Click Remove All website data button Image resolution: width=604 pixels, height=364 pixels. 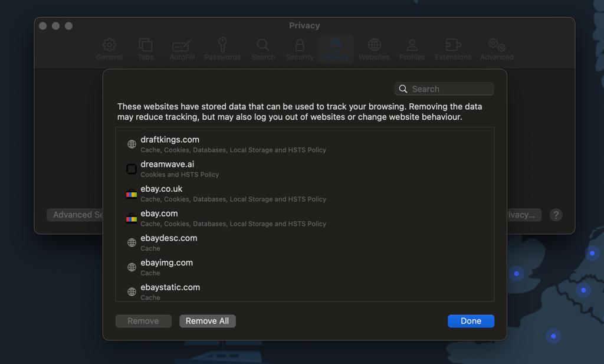(207, 322)
